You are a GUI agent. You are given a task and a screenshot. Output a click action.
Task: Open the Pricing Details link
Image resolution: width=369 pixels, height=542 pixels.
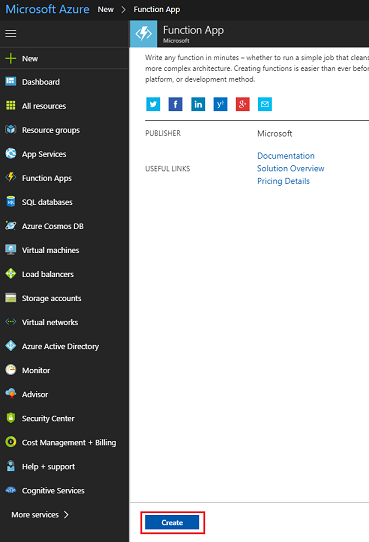click(x=283, y=181)
